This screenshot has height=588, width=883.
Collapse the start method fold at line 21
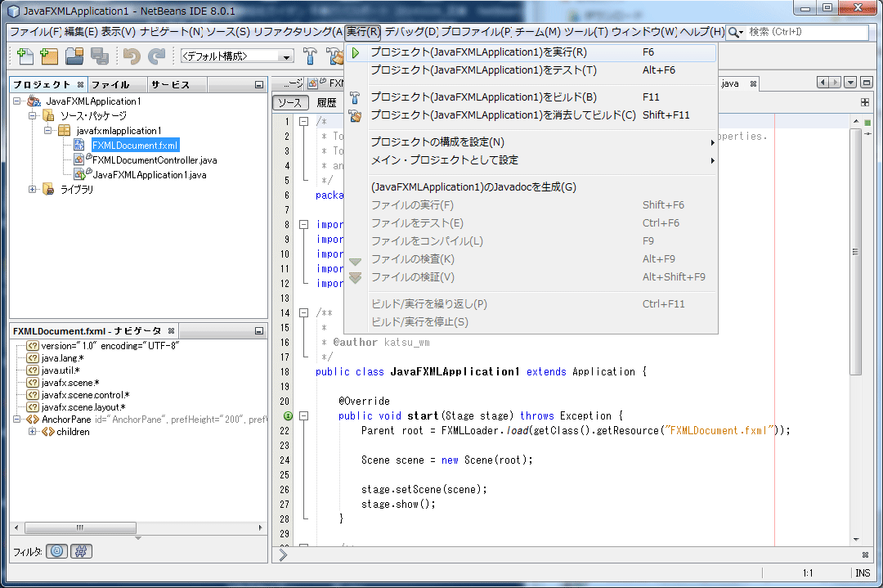click(303, 415)
